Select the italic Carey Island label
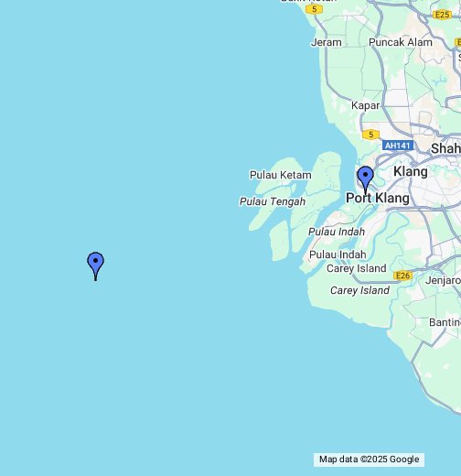Screen dimensions: 461x476 tap(359, 290)
